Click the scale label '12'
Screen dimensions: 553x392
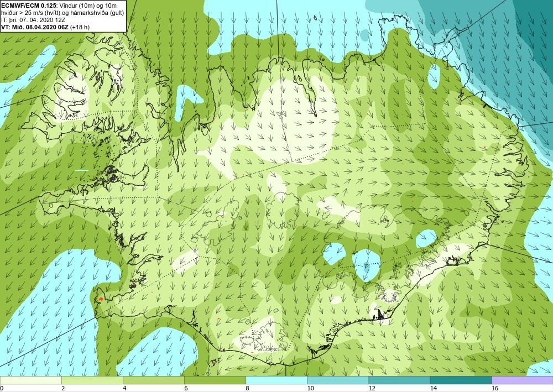click(x=372, y=389)
